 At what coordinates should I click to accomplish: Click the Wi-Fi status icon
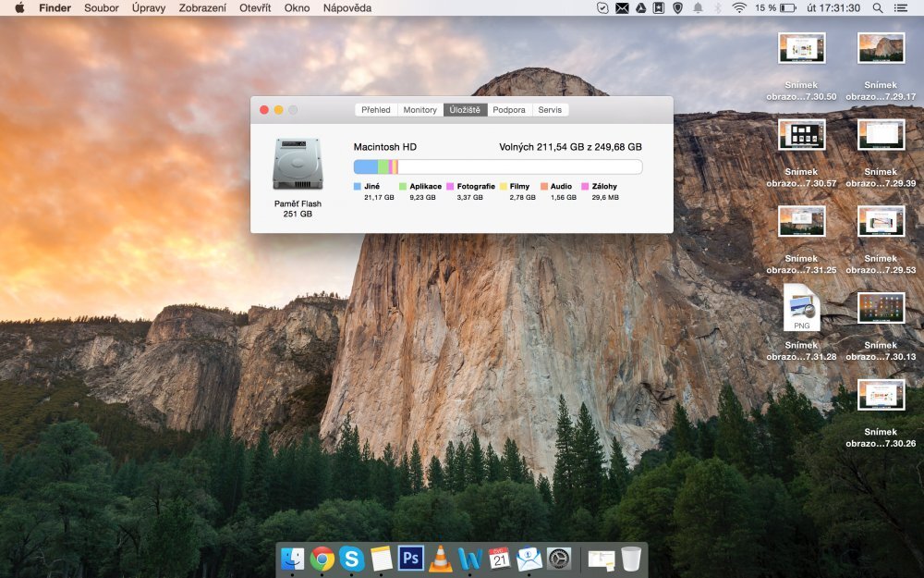point(739,7)
